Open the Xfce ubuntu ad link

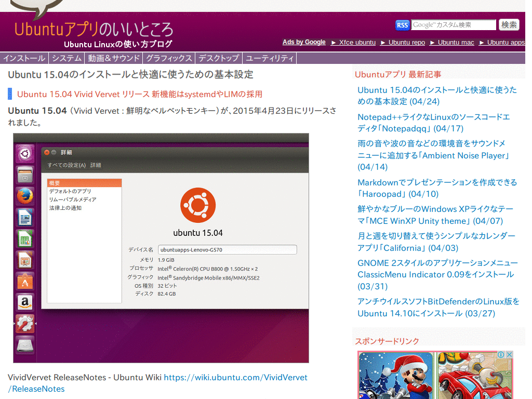point(357,43)
